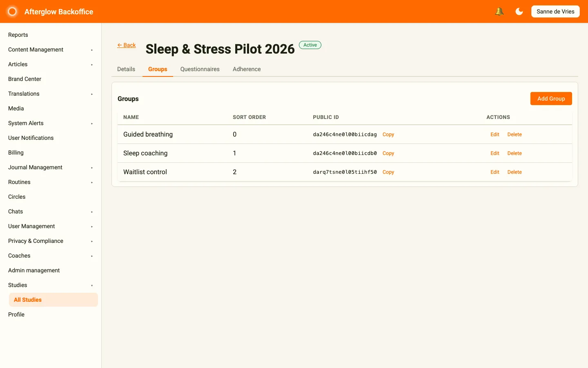Edit the Sleep coaching group
This screenshot has height=368, width=588.
495,153
